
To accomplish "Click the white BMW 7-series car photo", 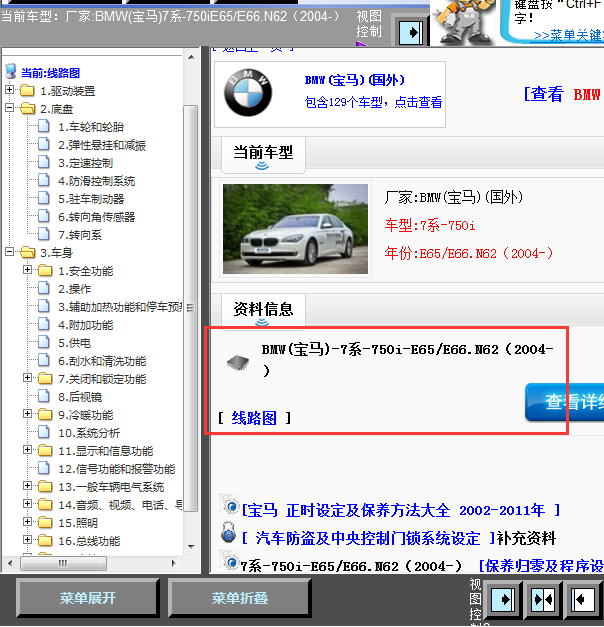I will pyautogui.click(x=295, y=229).
